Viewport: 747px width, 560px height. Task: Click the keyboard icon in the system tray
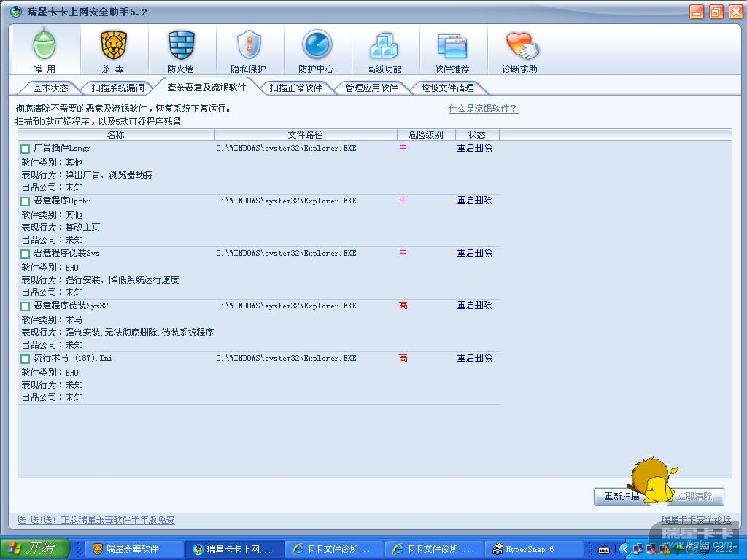pyautogui.click(x=603, y=550)
